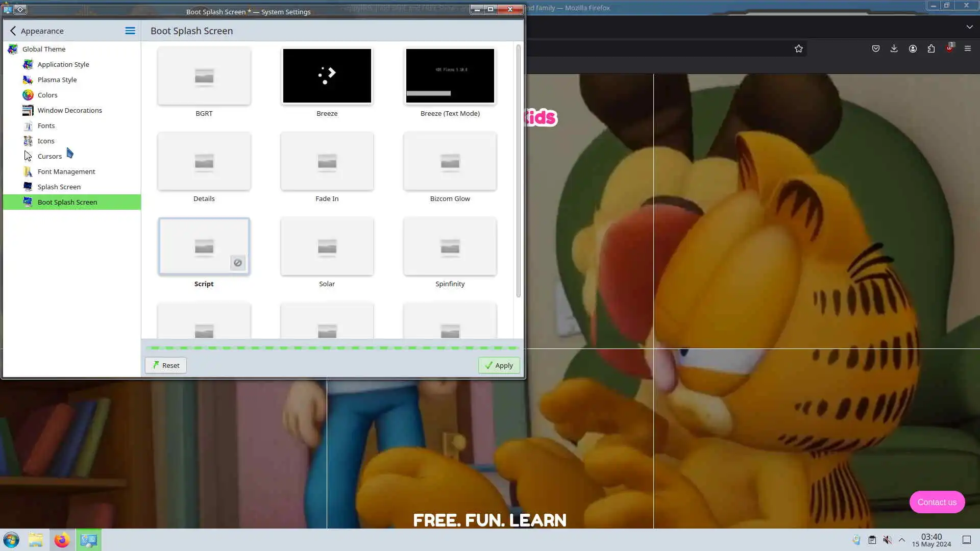This screenshot has height=551, width=980.
Task: Click the Apply button
Action: point(499,365)
